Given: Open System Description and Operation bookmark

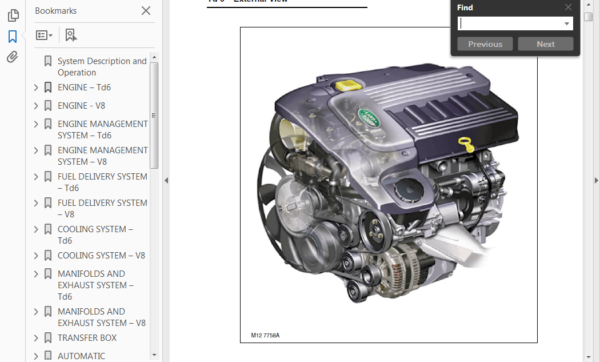Looking at the screenshot, I should tap(102, 67).
